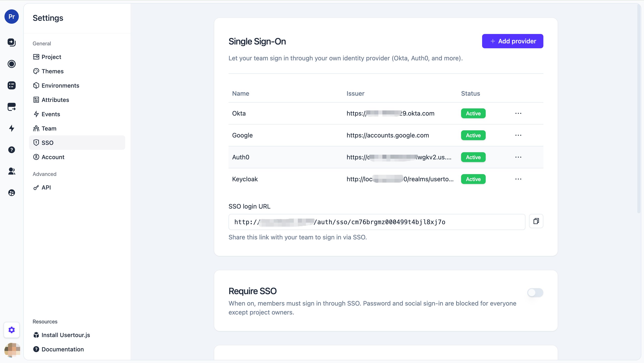Open the lightning bolt sidebar icon
The height and width of the screenshot is (363, 644).
[11, 128]
